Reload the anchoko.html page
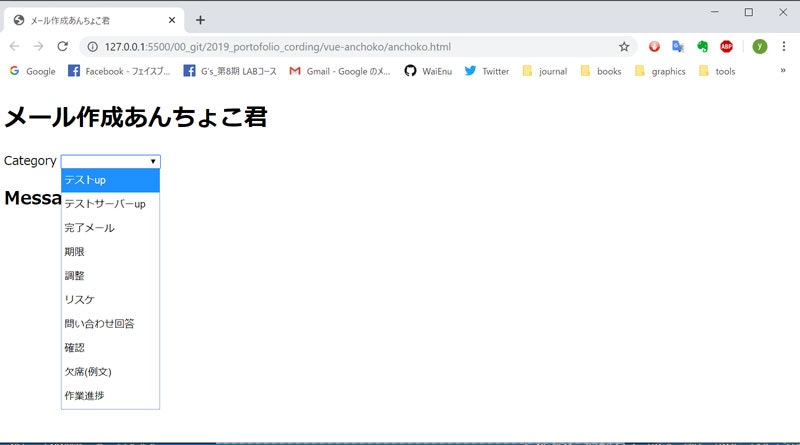Viewport: 800px width, 445px height. point(63,46)
